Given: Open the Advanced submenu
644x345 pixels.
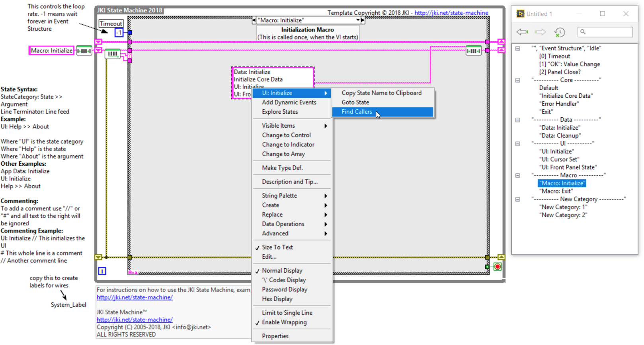Looking at the screenshot, I should pos(292,234).
